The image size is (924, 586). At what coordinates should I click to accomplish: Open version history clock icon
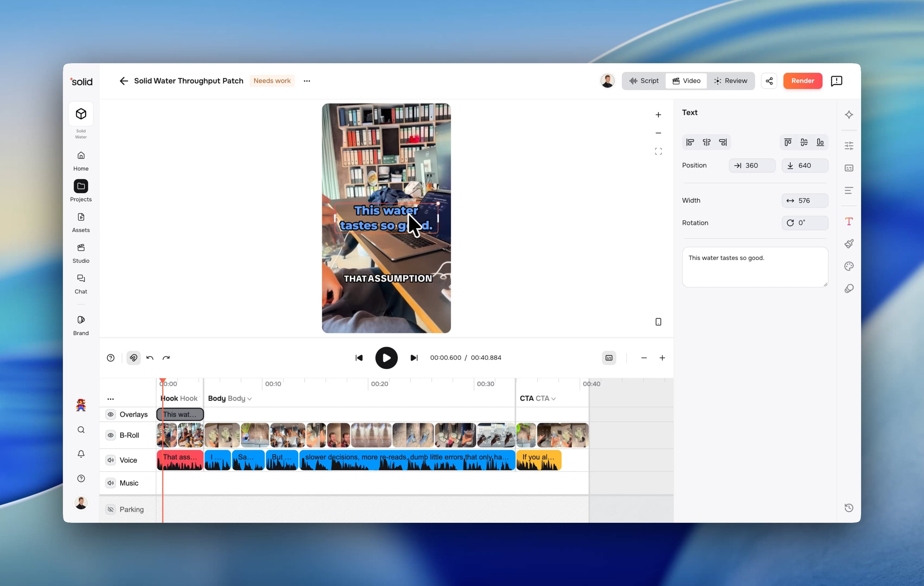tap(849, 508)
